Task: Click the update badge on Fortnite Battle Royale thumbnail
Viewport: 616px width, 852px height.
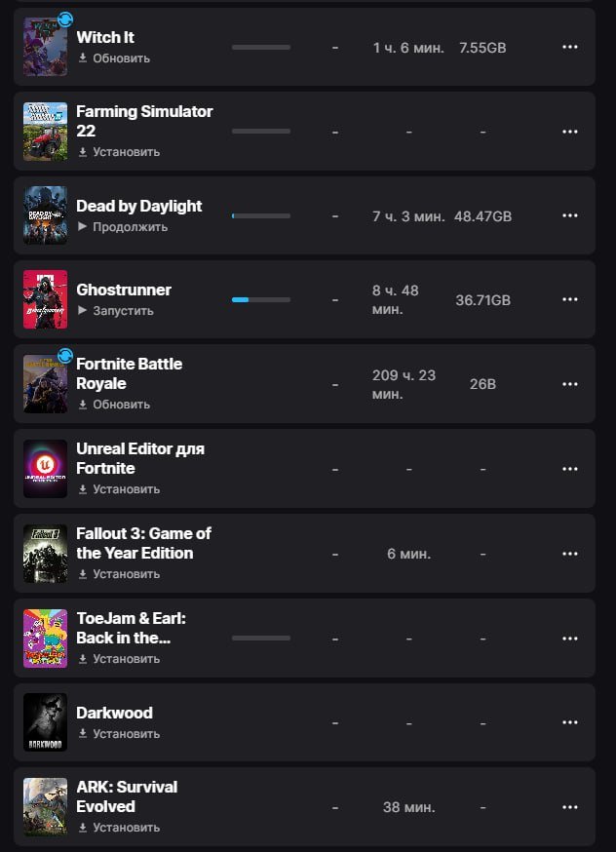Action: pyautogui.click(x=63, y=357)
